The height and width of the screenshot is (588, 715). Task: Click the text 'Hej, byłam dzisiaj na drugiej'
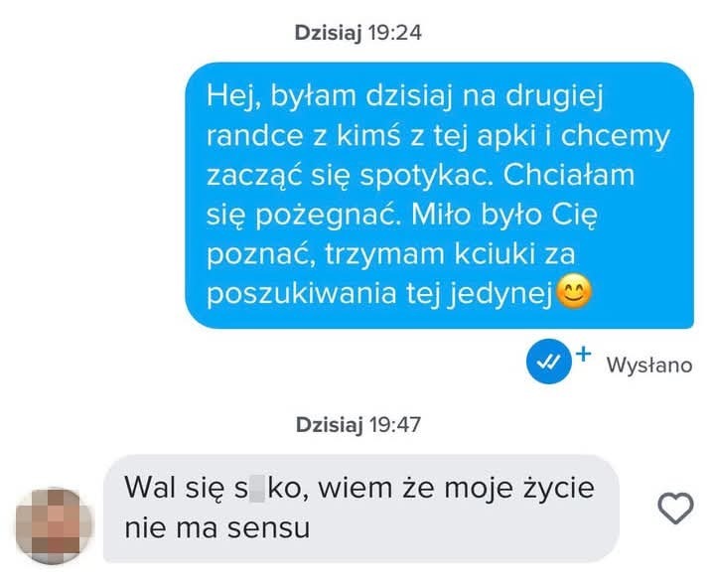pyautogui.click(x=405, y=97)
